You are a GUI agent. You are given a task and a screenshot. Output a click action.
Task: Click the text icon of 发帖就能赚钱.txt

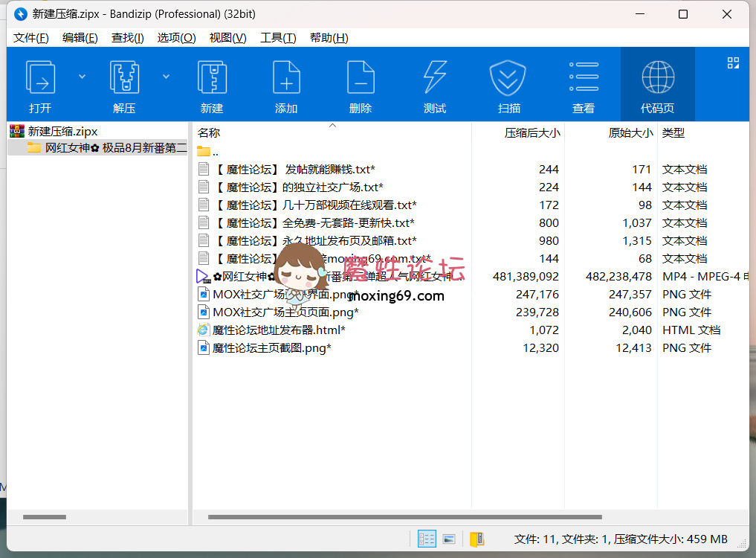(x=204, y=170)
